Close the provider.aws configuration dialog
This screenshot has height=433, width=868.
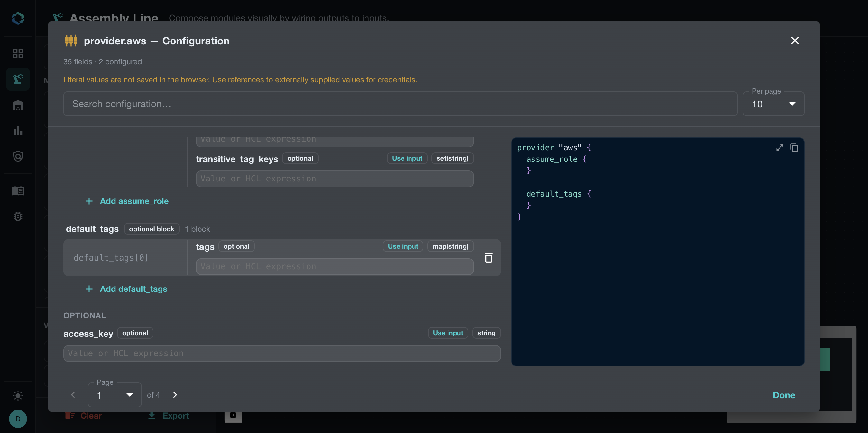[795, 41]
